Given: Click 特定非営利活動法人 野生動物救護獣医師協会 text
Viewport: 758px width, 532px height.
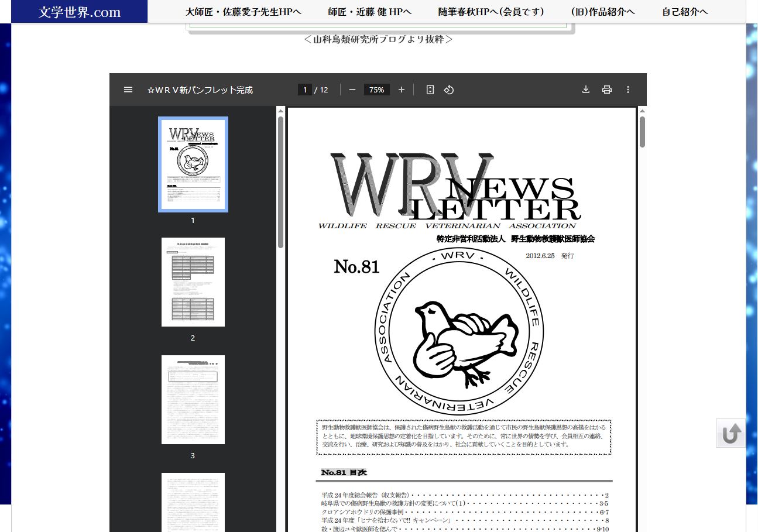Looking at the screenshot, I should tap(516, 239).
